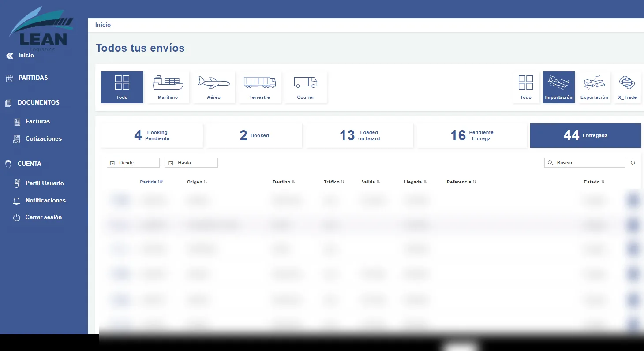Screen dimensions: 644x351
Task: Filter shipments by Marítimo ship icon
Action: coord(168,87)
